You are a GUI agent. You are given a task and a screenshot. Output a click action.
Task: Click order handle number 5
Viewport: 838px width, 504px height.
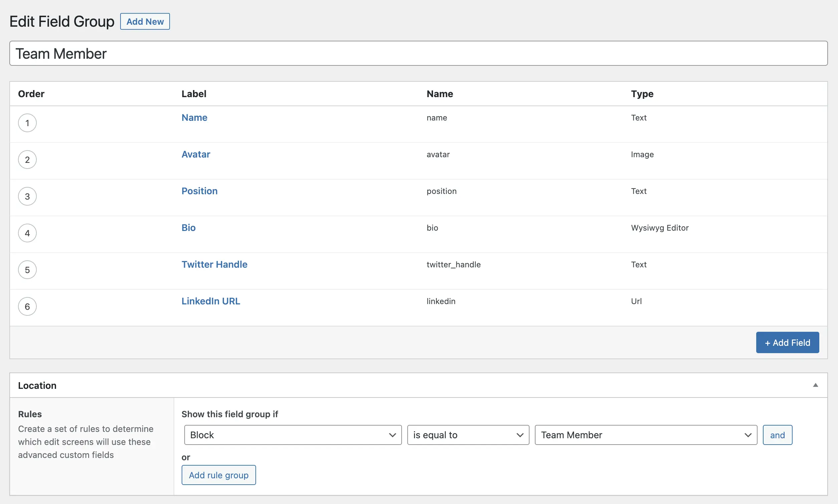(x=27, y=270)
